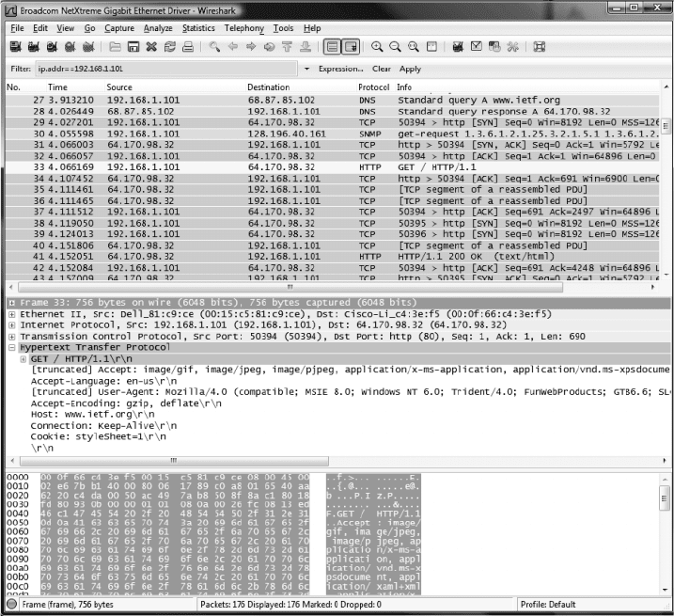Go to packet number icon
674x616 pixels.
(269, 46)
